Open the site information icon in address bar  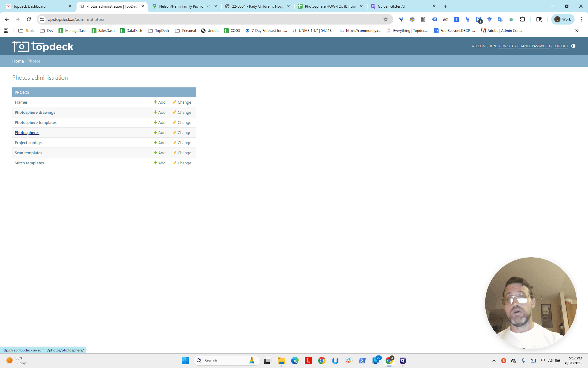(42, 19)
